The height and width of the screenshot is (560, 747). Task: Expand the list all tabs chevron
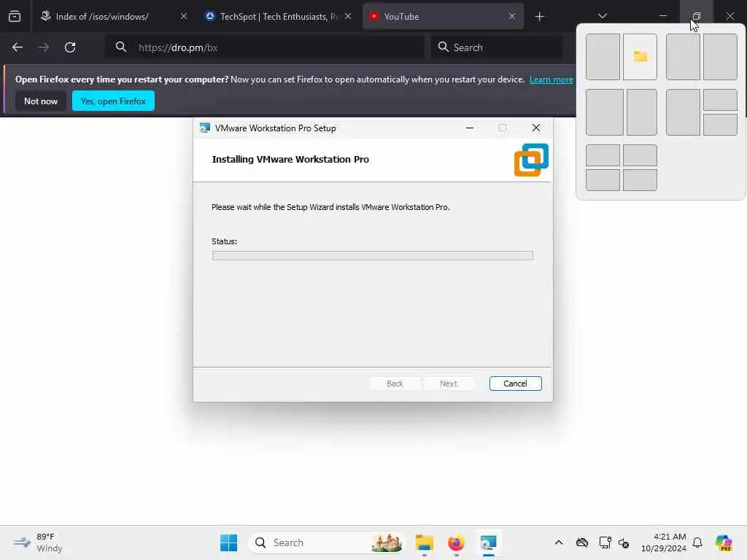(602, 16)
